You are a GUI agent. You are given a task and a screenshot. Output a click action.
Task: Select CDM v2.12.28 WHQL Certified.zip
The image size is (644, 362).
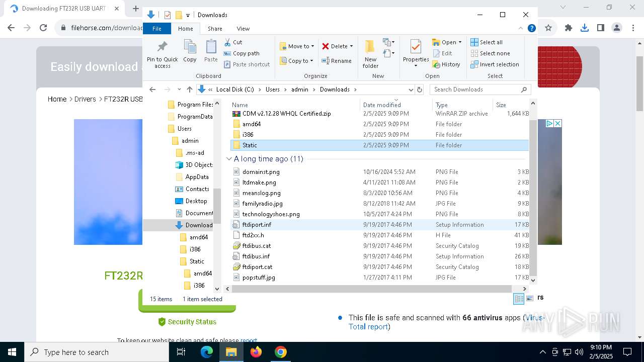point(380,114)
